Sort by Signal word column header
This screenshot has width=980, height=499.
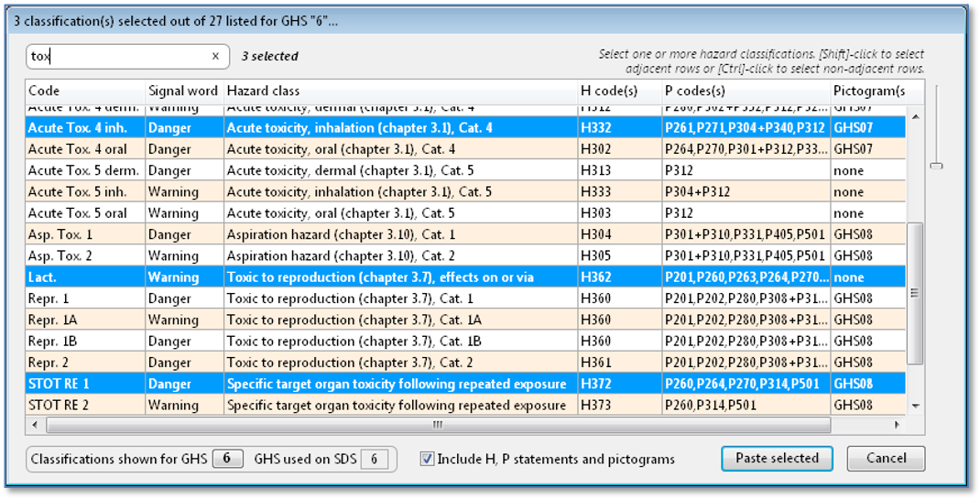(184, 92)
